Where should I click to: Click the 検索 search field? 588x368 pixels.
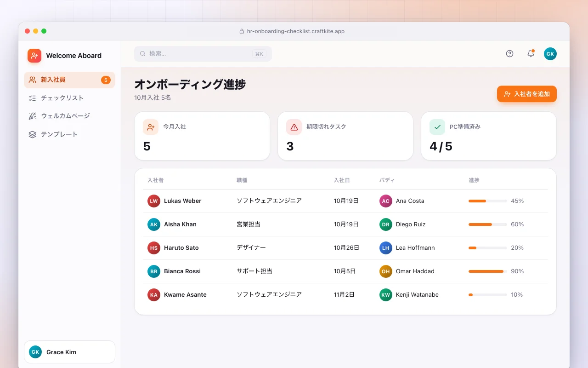pos(203,54)
